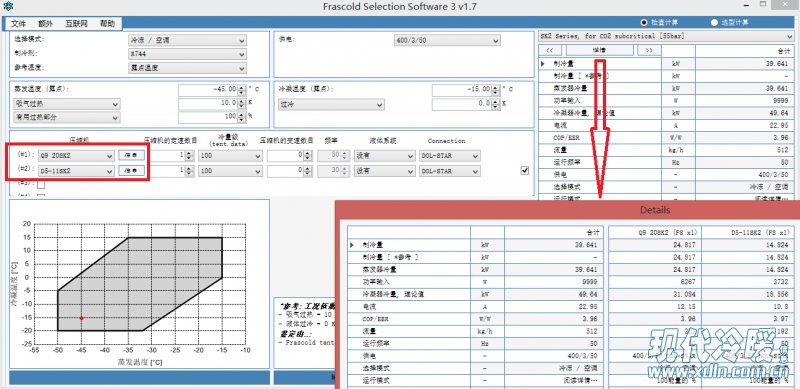Click the '>>' next compressor button
Image resolution: width=800 pixels, height=389 pixels.
[648, 50]
